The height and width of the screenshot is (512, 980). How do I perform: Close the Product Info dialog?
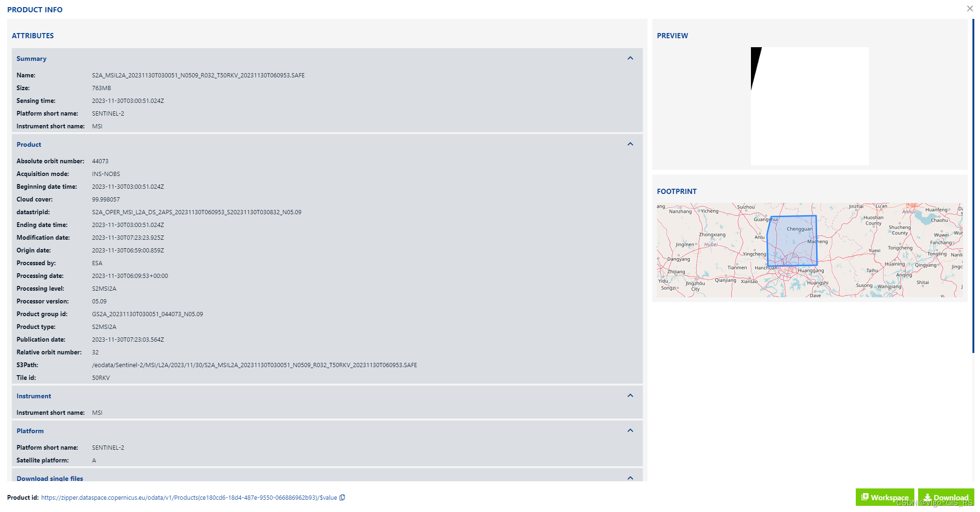[970, 8]
